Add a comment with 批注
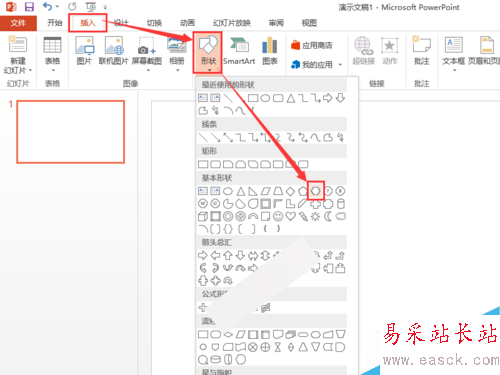 [x=421, y=51]
